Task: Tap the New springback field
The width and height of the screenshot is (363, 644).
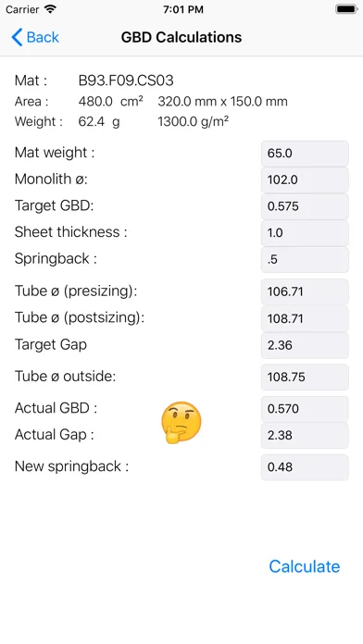Action: click(305, 467)
